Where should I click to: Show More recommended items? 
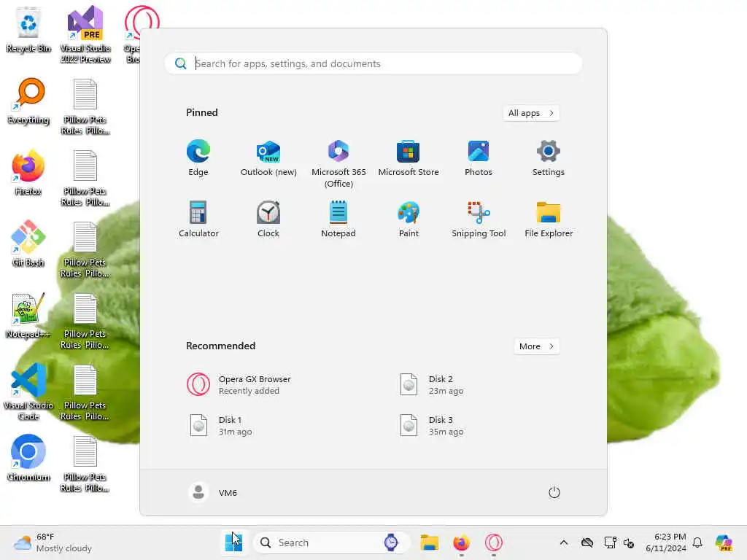[x=536, y=346]
